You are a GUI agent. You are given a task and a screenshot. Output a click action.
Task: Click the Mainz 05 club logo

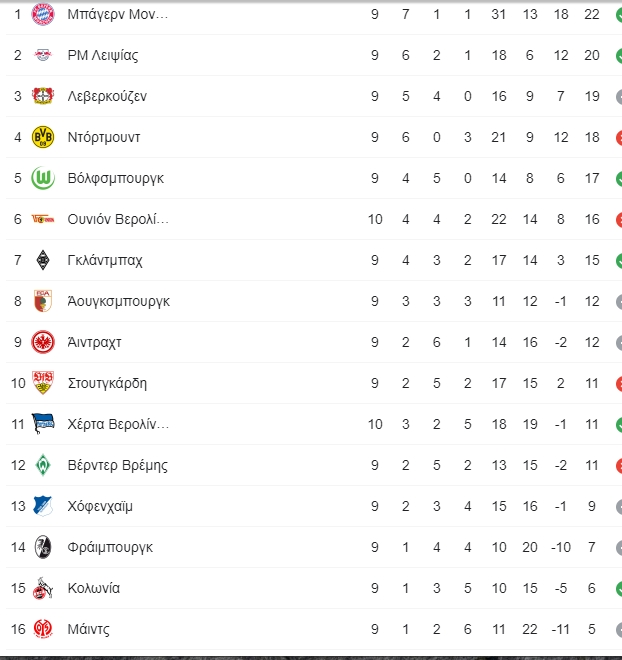[x=43, y=629]
